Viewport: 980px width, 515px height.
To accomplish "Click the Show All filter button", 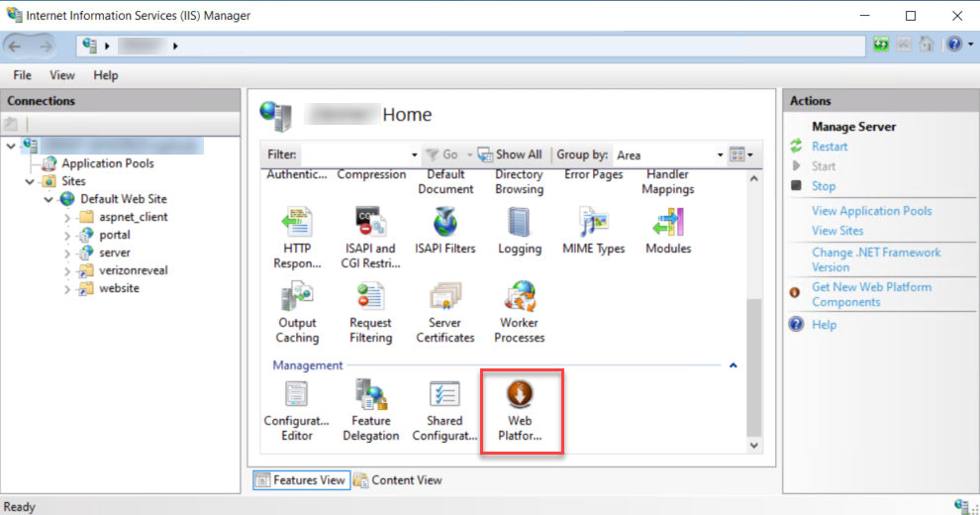I will tap(510, 154).
